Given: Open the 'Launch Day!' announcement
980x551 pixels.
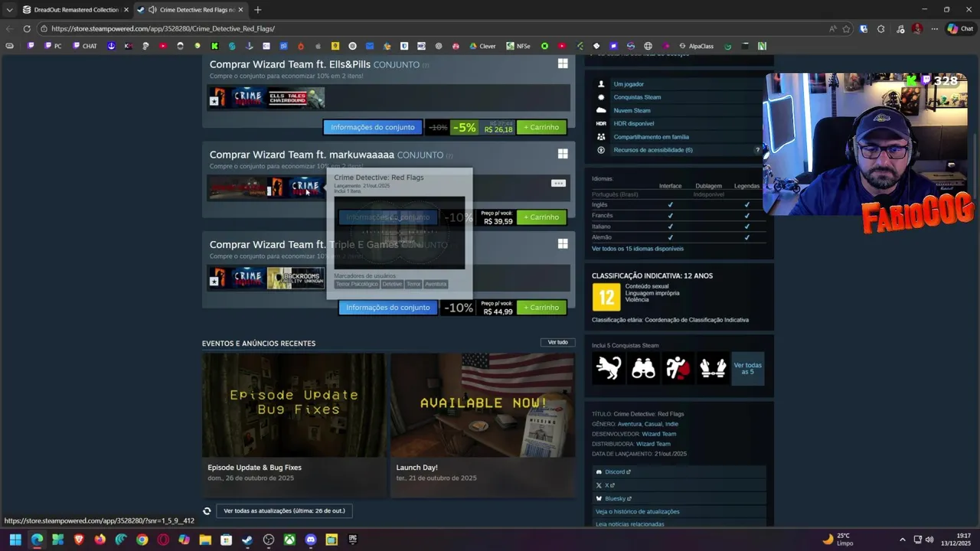Looking at the screenshot, I should pos(482,425).
